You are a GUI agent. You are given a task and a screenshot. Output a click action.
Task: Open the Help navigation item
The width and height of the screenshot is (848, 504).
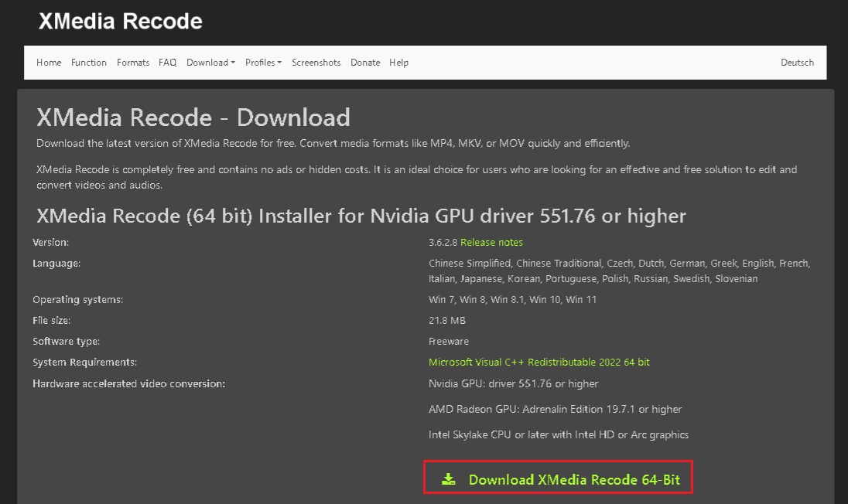coord(398,62)
